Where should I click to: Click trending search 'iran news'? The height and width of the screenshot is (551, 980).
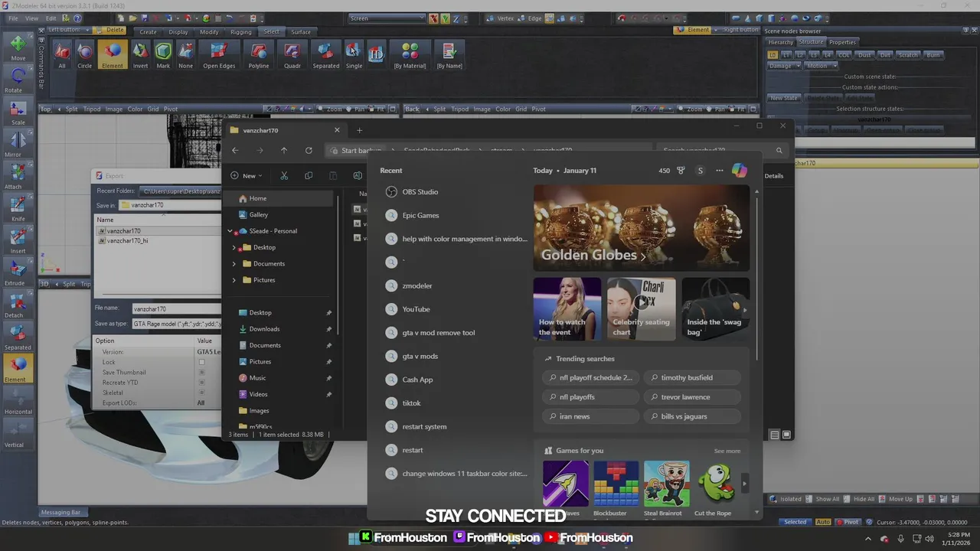pos(590,416)
